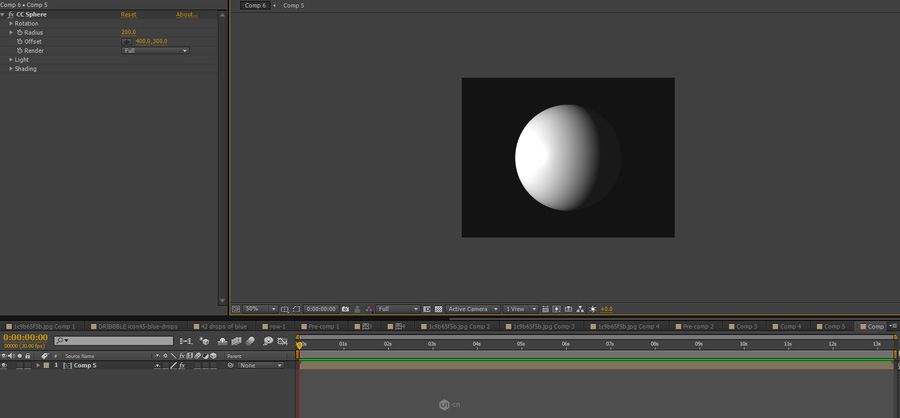Select the Comp 6 viewer tab
This screenshot has width=900, height=418.
(x=253, y=6)
